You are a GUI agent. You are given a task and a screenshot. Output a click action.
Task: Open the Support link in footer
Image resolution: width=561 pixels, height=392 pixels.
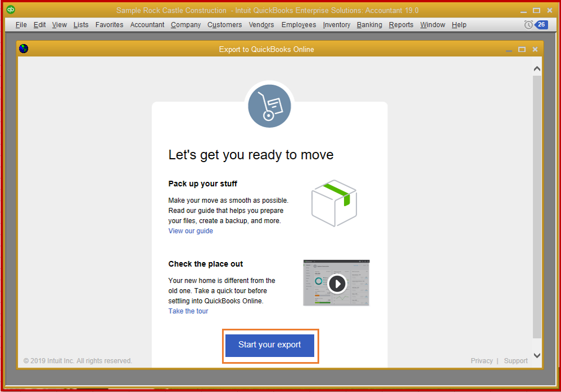pyautogui.click(x=516, y=360)
